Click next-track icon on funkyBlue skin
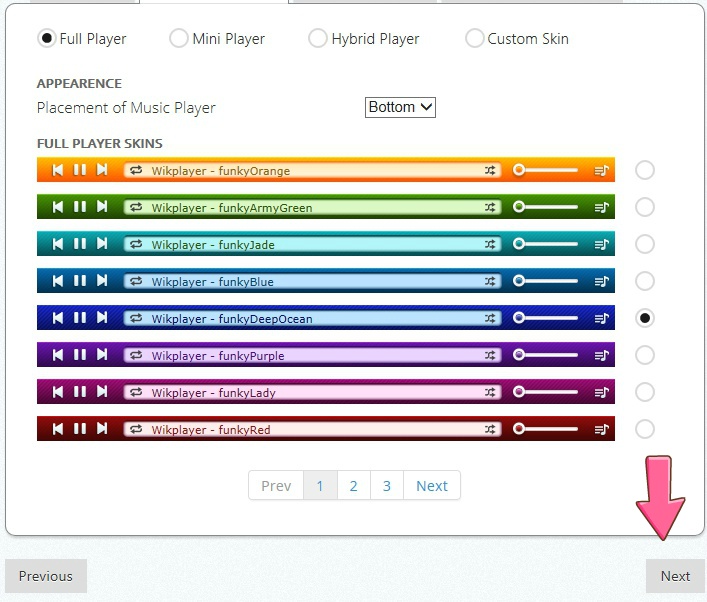This screenshot has height=602, width=707. click(x=102, y=281)
